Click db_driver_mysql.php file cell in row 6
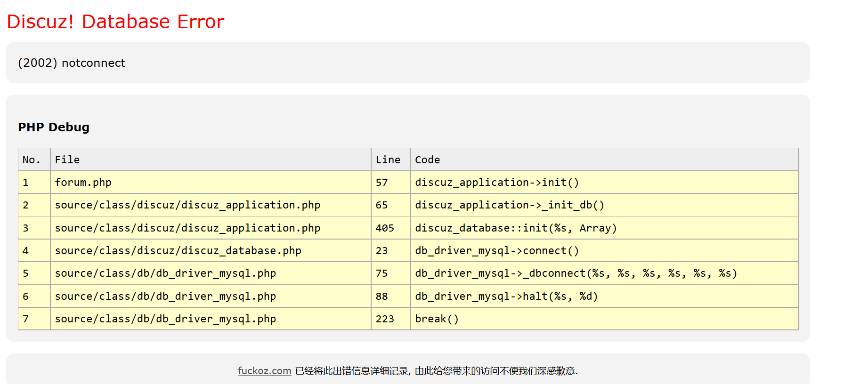This screenshot has width=868, height=384. tap(211, 296)
